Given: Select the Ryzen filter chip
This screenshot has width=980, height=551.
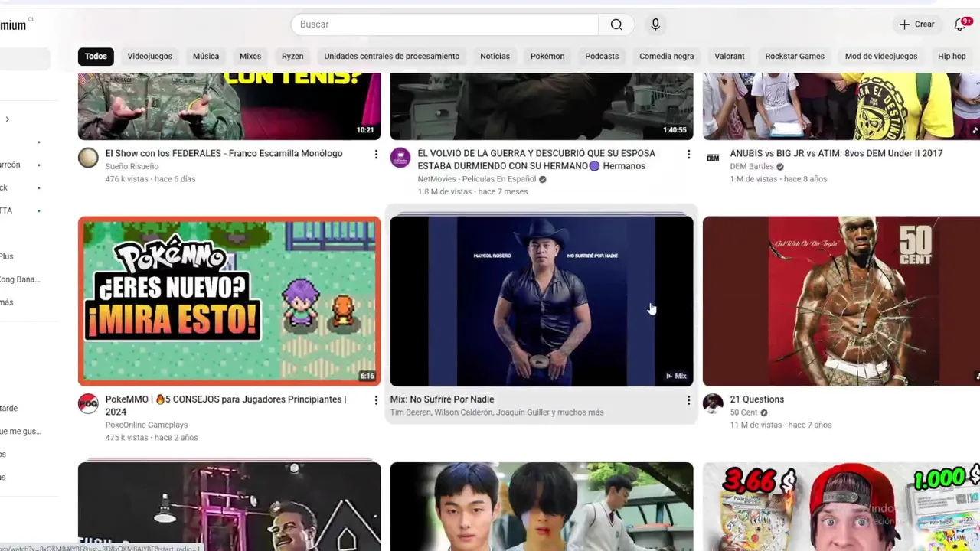Looking at the screenshot, I should (x=292, y=56).
